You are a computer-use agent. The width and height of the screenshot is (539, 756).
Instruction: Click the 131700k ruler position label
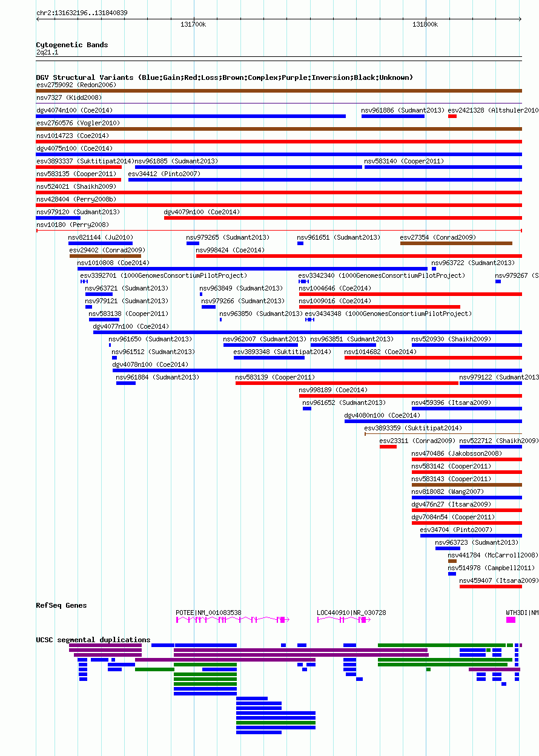[193, 24]
